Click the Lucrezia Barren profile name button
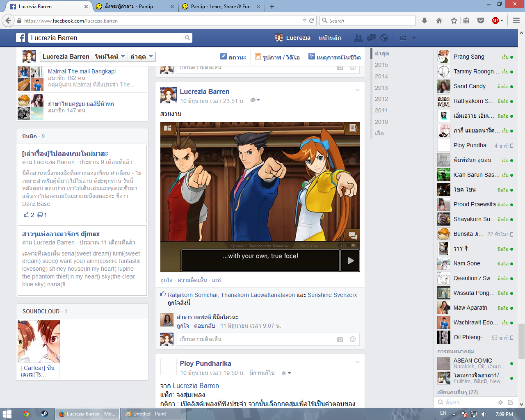 pos(66,57)
